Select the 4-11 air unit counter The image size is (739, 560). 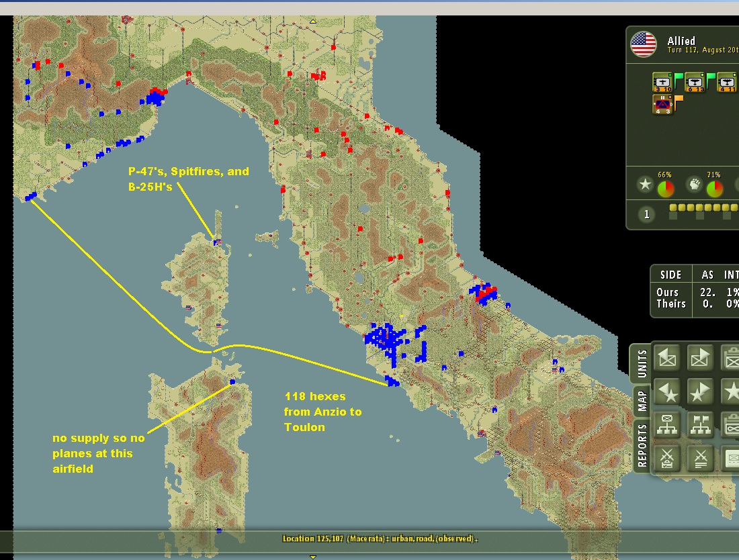pos(727,83)
